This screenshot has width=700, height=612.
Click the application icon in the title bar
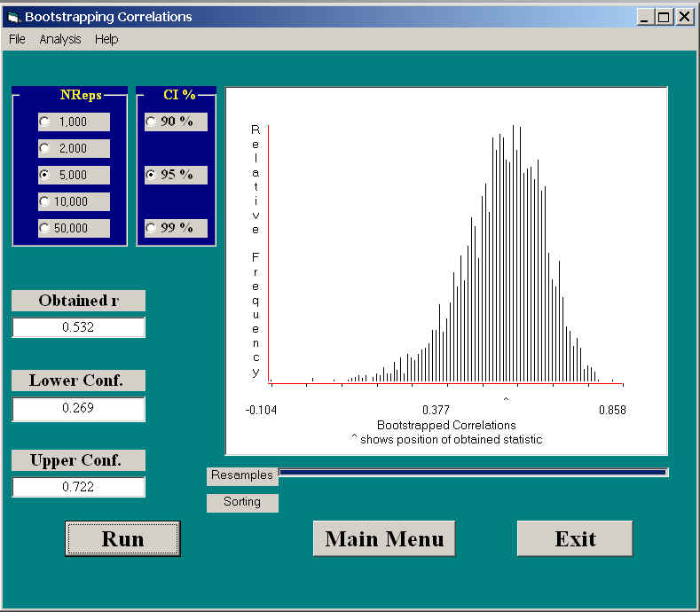point(13,17)
